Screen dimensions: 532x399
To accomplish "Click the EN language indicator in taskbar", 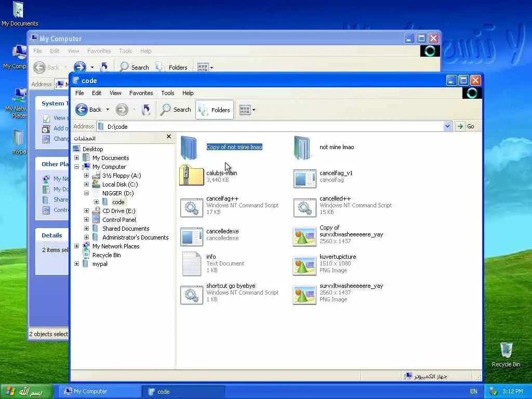I will (x=474, y=392).
